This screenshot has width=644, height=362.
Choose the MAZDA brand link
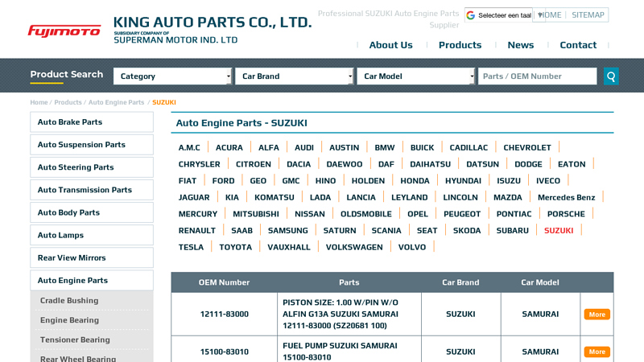[x=508, y=197]
